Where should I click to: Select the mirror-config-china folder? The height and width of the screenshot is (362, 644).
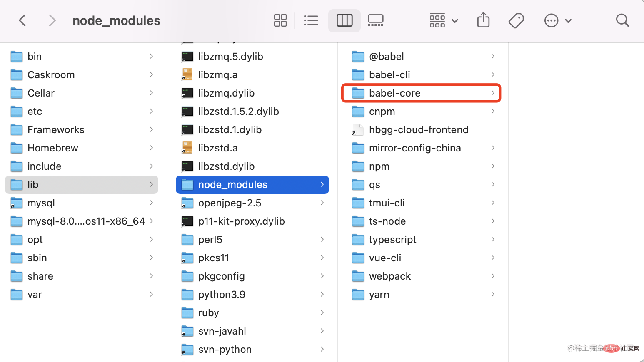click(x=423, y=148)
